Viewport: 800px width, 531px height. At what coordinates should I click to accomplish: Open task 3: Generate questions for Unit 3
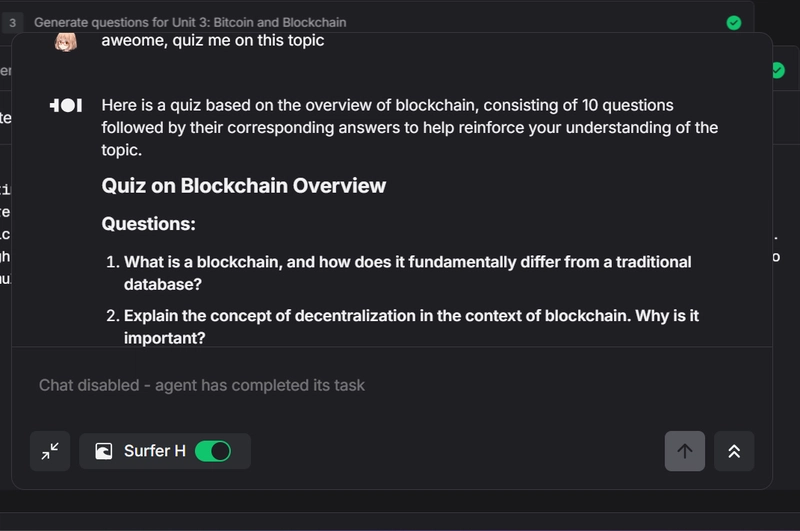[190, 22]
